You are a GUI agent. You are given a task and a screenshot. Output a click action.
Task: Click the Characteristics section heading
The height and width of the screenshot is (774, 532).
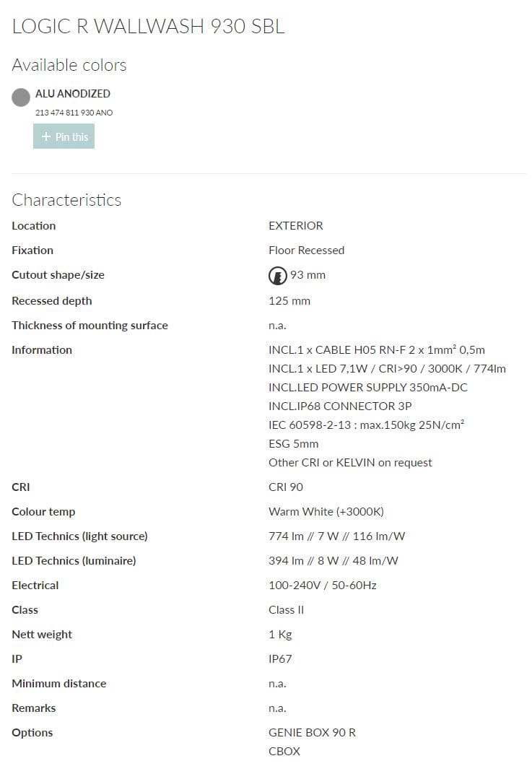[66, 200]
